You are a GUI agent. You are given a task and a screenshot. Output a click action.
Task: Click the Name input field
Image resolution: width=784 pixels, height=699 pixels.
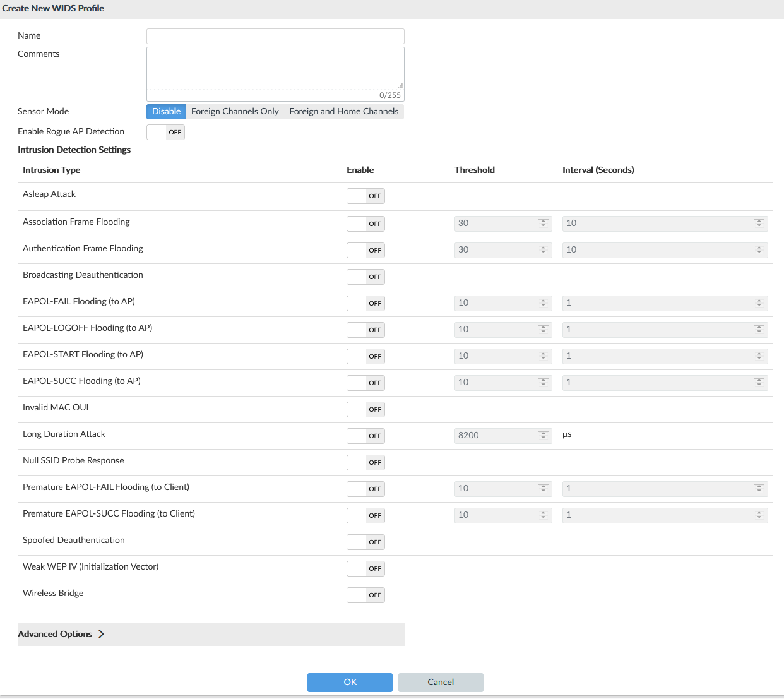coord(275,36)
